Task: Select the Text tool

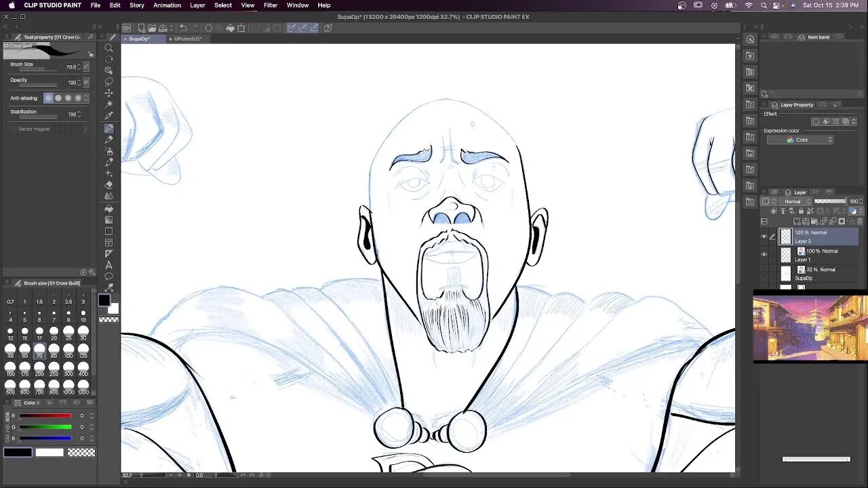Action: coord(108,265)
